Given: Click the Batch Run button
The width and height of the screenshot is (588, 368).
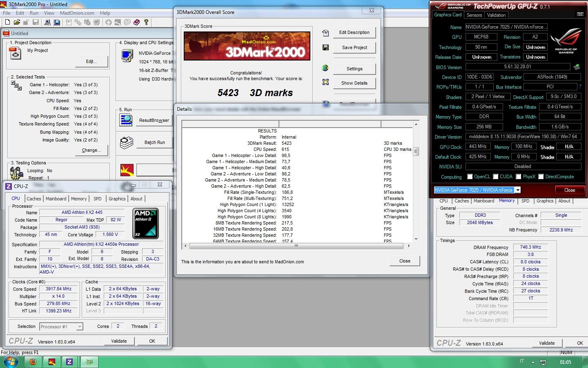Looking at the screenshot, I should [x=154, y=142].
